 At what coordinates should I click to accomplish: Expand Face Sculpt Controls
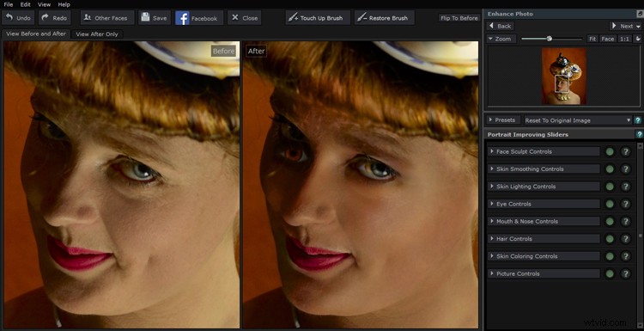544,151
